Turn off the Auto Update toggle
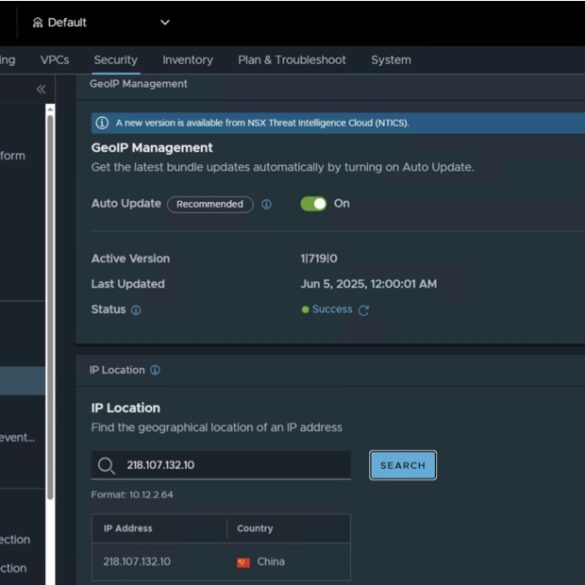Viewport: 585px width, 585px height. [x=313, y=204]
